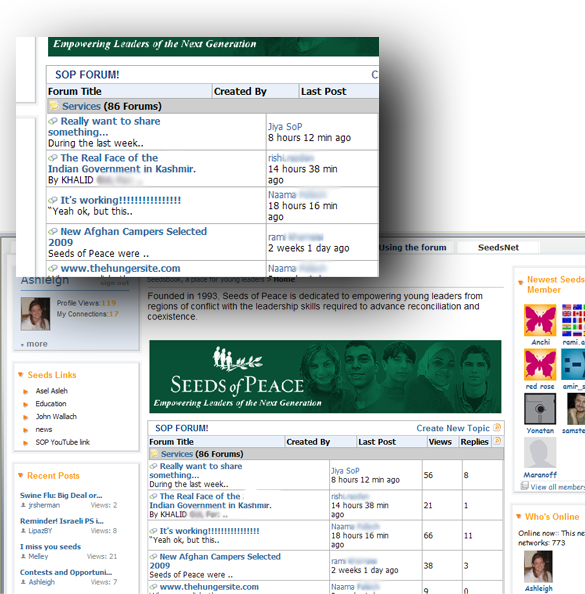Image resolution: width=585 pixels, height=594 pixels.
Task: Open 'New Afghan Campers Selected 2009' in lower forum
Action: [215, 561]
